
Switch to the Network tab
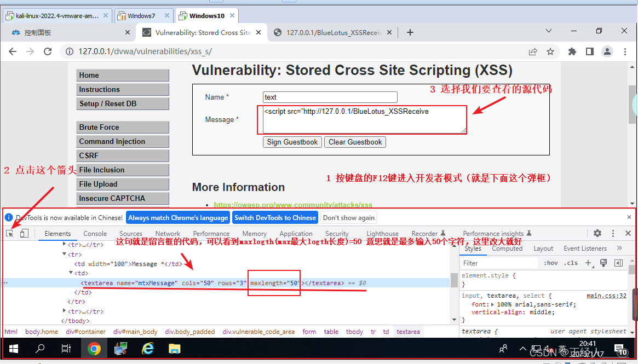[x=168, y=233]
